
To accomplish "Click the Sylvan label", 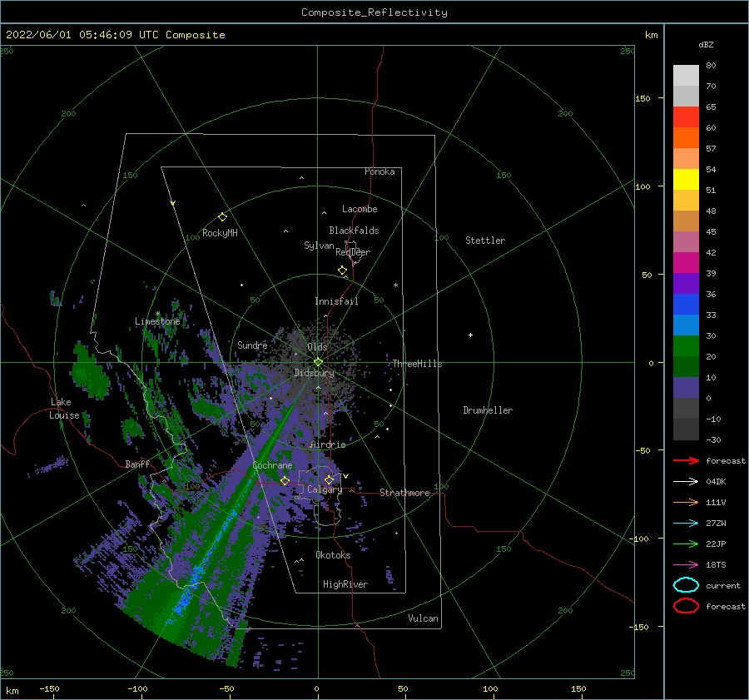I will tap(319, 246).
